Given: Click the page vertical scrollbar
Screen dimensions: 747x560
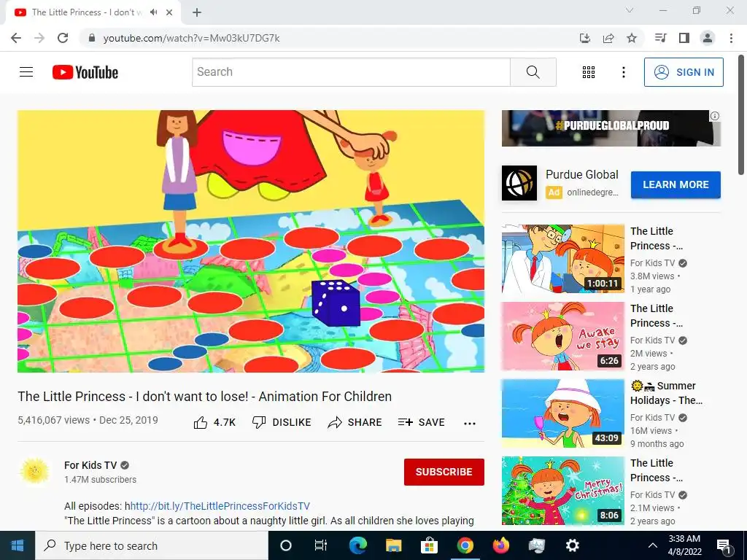Looking at the screenshot, I should point(741,114).
